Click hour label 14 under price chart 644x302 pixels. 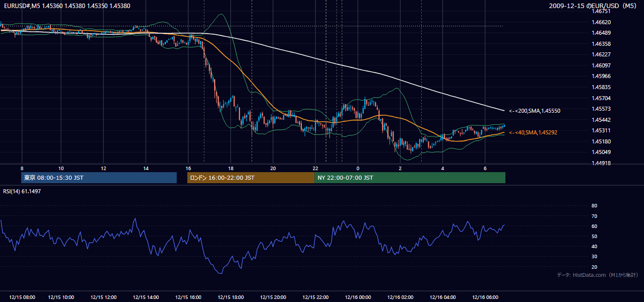pyautogui.click(x=146, y=168)
